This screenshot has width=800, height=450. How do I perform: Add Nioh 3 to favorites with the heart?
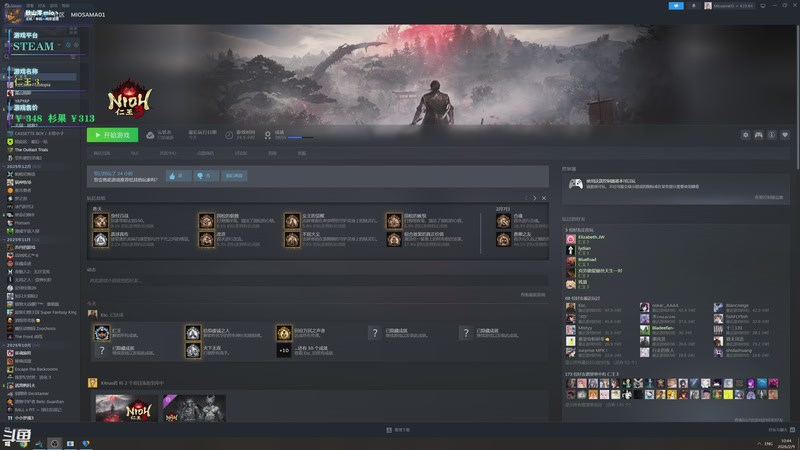(x=785, y=135)
